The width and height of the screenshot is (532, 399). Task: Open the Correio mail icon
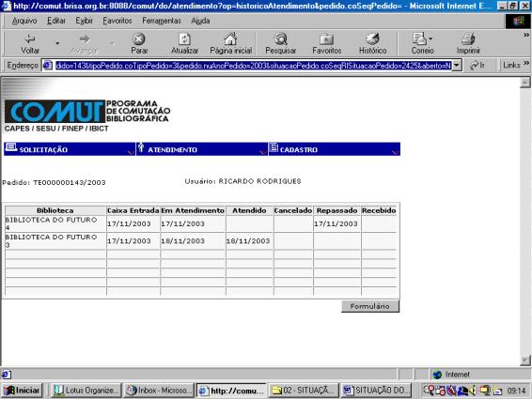coord(420,39)
